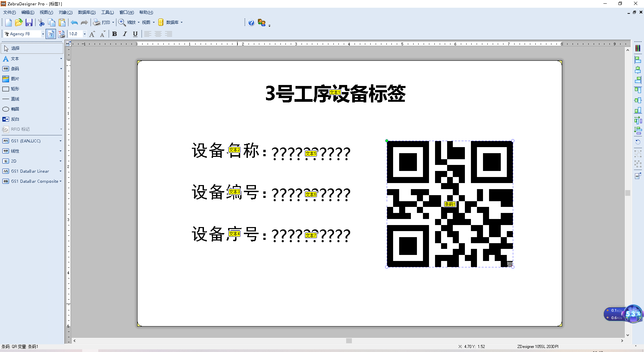This screenshot has width=644, height=352.
Task: Choose the 选择 selection tool
Action: (x=32, y=48)
